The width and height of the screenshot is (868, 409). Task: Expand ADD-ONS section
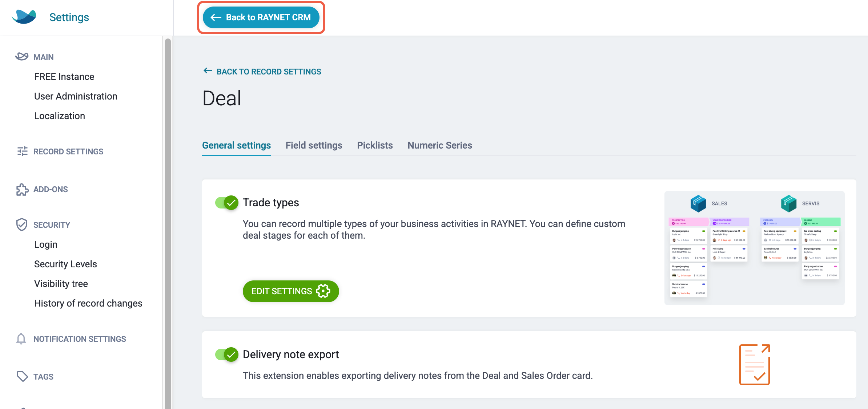click(x=51, y=189)
